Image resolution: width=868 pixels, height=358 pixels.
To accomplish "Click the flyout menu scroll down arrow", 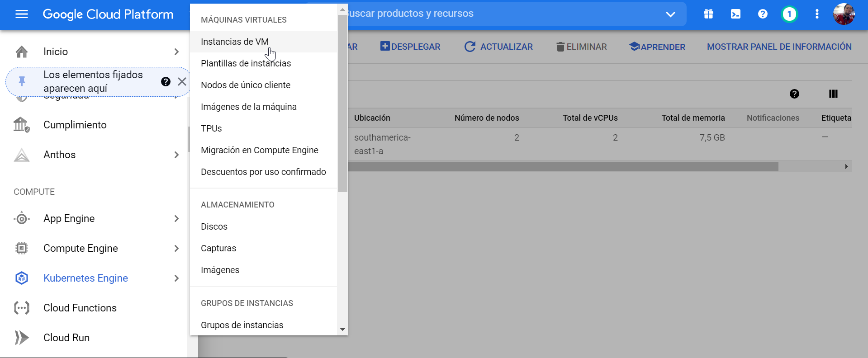I will [x=342, y=330].
